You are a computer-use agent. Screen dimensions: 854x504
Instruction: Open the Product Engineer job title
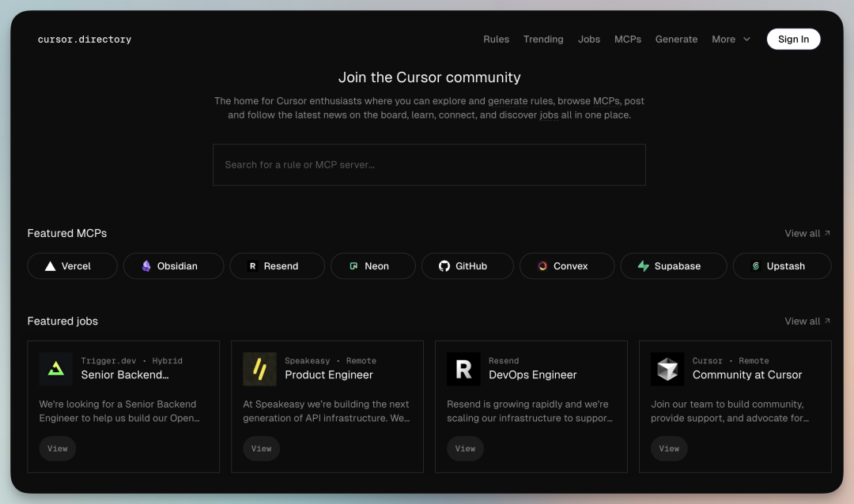(x=328, y=374)
